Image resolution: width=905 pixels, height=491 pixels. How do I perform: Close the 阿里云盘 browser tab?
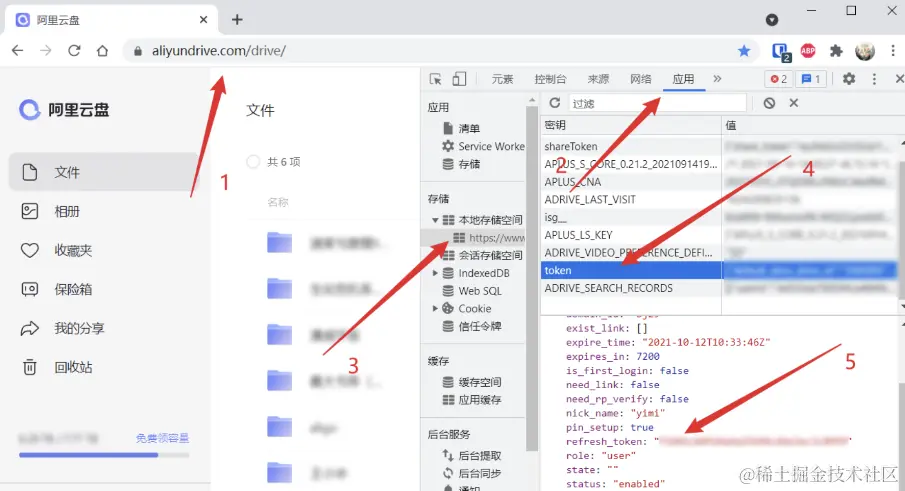pyautogui.click(x=203, y=20)
